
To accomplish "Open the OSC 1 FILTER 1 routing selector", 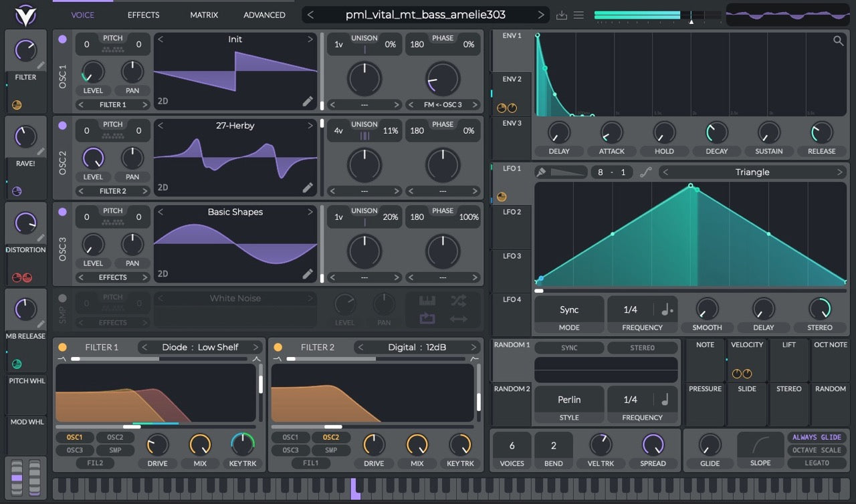I will pos(112,105).
